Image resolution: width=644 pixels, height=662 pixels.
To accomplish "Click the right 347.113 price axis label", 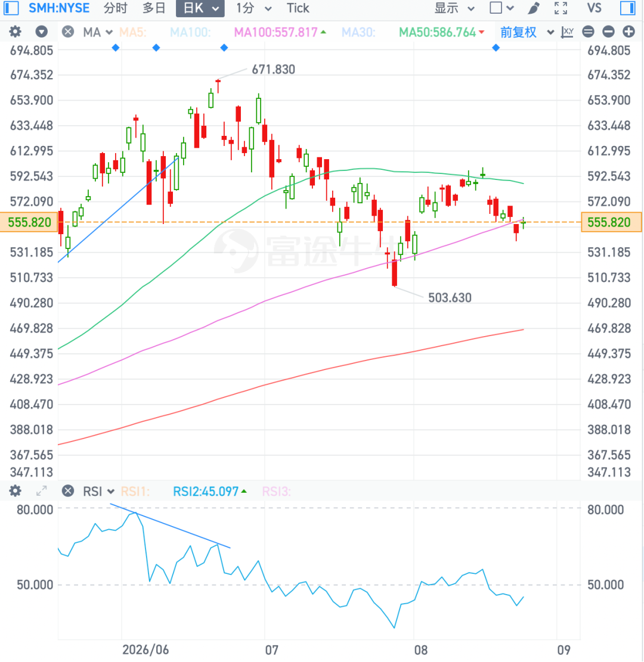I will pyautogui.click(x=609, y=472).
